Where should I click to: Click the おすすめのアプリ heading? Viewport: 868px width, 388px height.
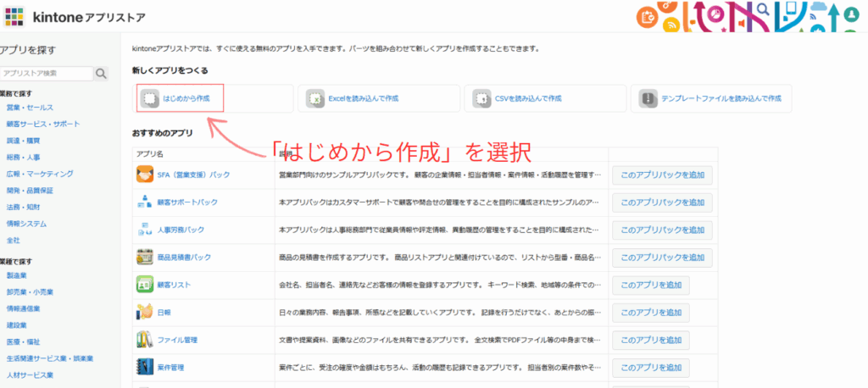point(162,133)
